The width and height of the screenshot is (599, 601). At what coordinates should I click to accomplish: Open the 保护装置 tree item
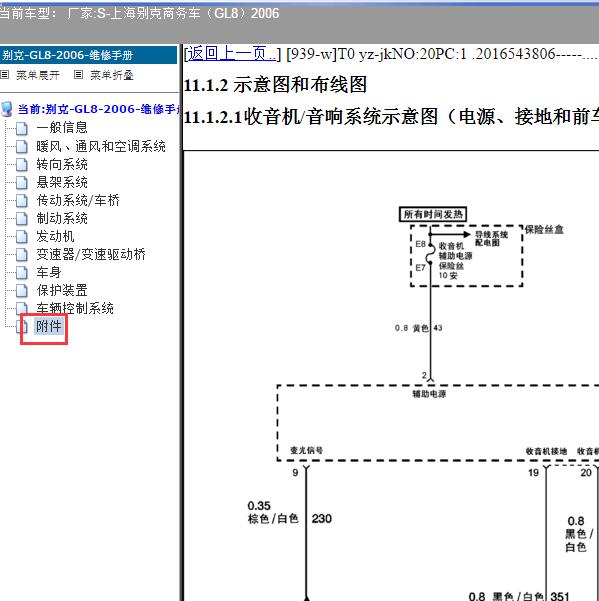pyautogui.click(x=62, y=290)
